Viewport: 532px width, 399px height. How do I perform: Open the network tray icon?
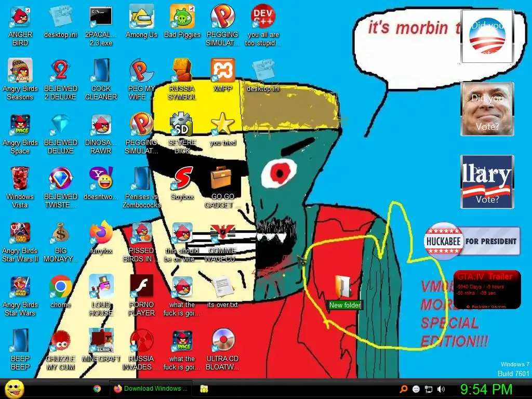point(429,389)
